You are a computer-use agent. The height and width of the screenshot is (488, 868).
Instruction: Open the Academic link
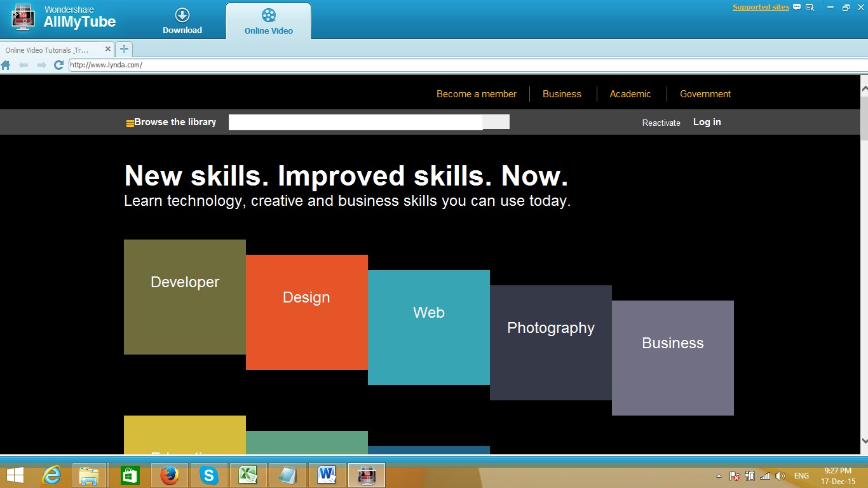pyautogui.click(x=630, y=94)
